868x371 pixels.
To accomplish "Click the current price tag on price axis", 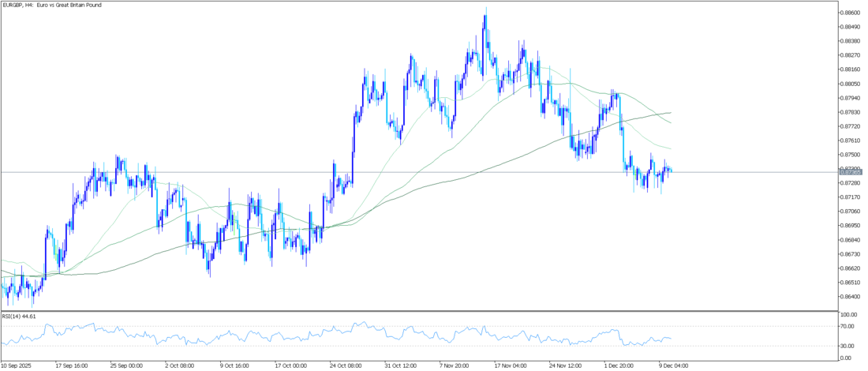I will click(x=849, y=171).
